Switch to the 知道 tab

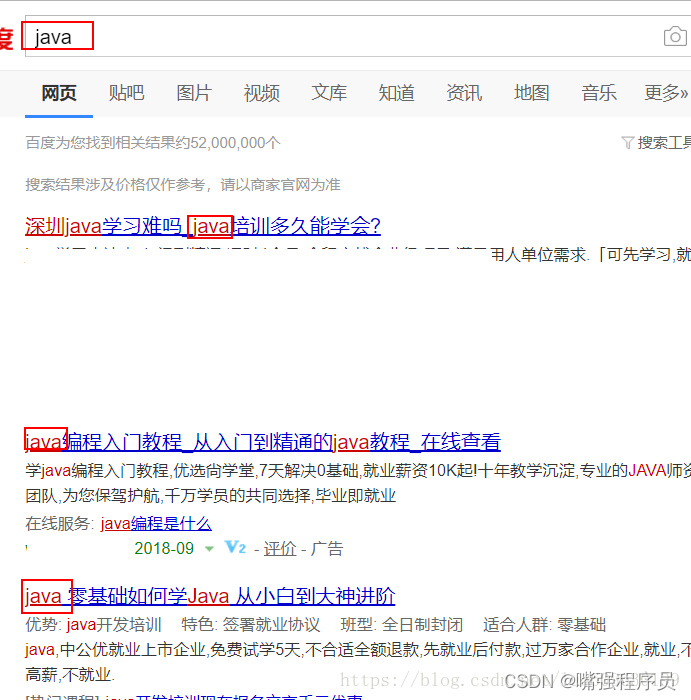pyautogui.click(x=396, y=93)
